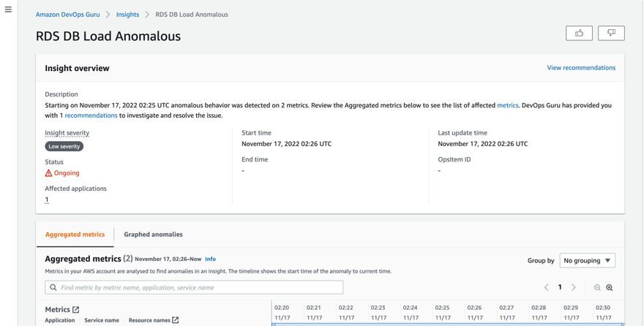Screen dimensions: 644x326
Task: Switch to the Aggregated metrics tab
Action: (75, 235)
